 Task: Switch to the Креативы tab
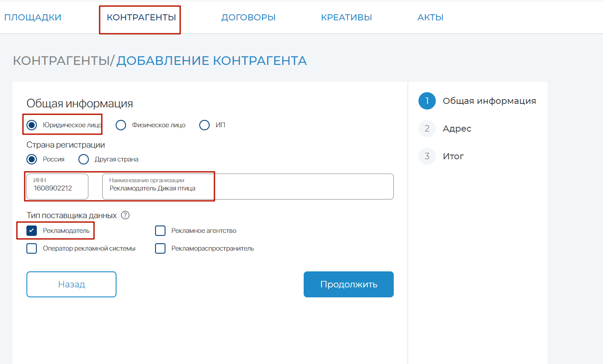tap(347, 18)
